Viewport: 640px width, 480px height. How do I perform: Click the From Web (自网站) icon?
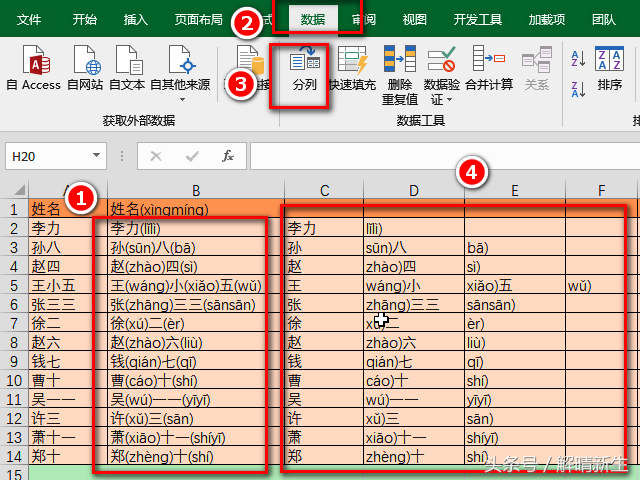(86, 60)
